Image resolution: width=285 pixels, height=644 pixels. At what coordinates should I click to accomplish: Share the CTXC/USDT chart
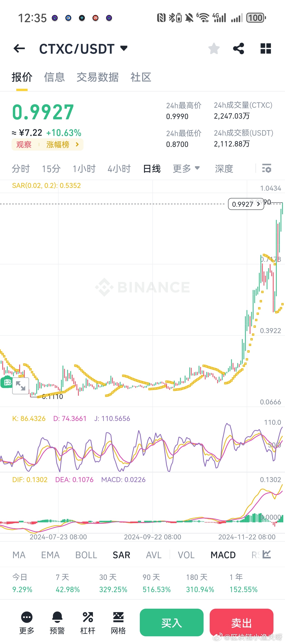coord(239,48)
